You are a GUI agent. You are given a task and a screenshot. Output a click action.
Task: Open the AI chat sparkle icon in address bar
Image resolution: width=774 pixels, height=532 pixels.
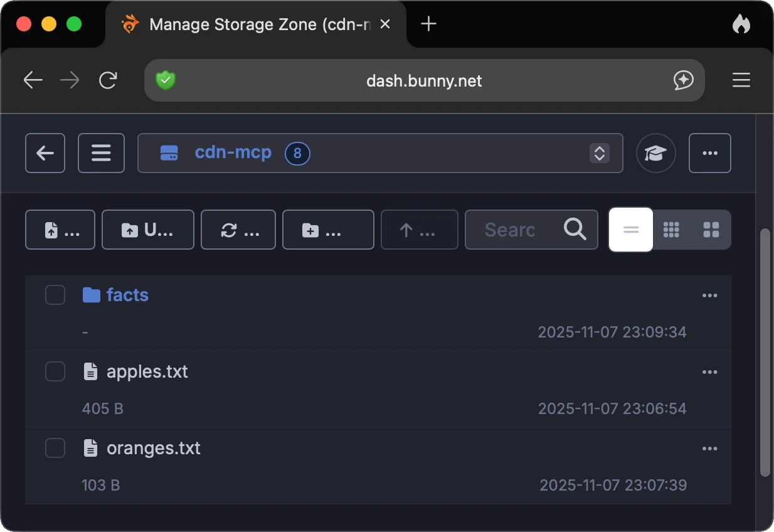(x=683, y=80)
